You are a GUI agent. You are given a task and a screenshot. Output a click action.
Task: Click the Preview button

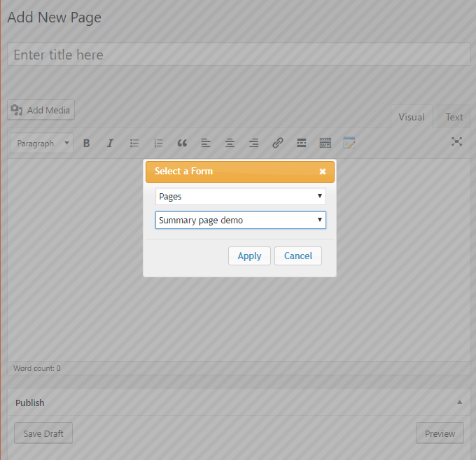pyautogui.click(x=440, y=433)
